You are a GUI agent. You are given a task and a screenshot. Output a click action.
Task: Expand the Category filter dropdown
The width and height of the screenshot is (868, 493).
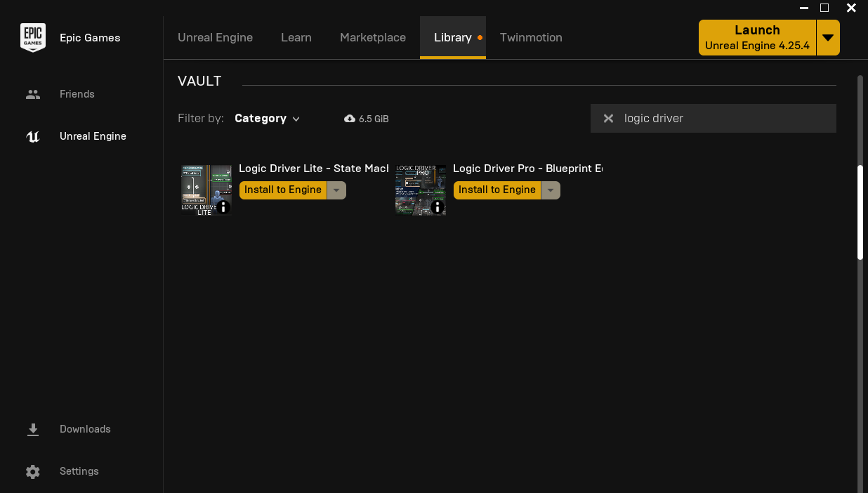coord(267,118)
